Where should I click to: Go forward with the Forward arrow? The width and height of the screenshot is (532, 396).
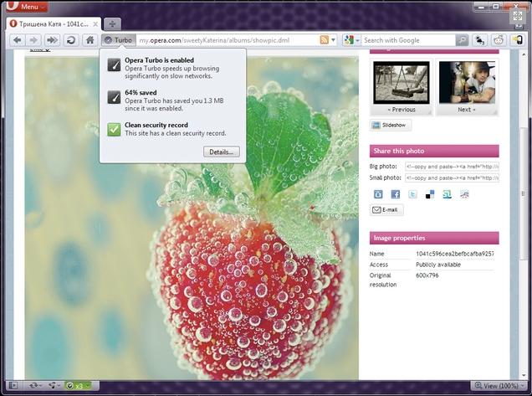33,40
